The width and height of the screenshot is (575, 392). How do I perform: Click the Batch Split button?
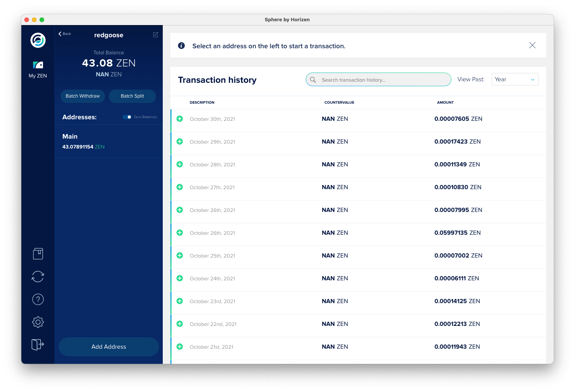click(132, 96)
